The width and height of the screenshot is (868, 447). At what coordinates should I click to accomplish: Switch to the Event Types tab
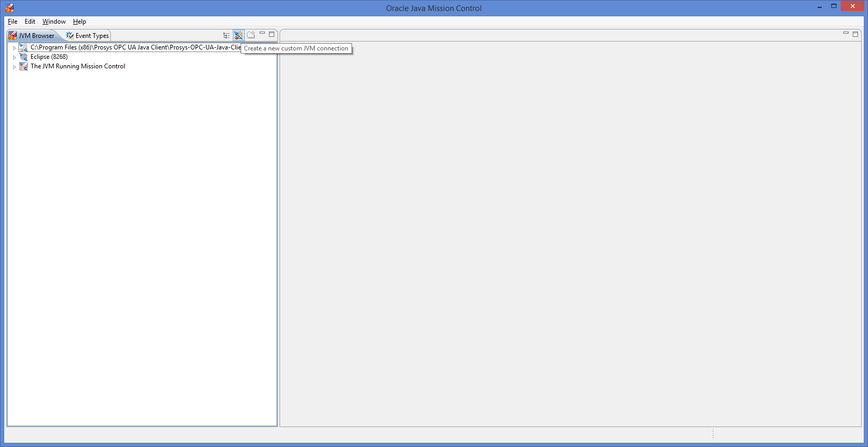click(87, 36)
